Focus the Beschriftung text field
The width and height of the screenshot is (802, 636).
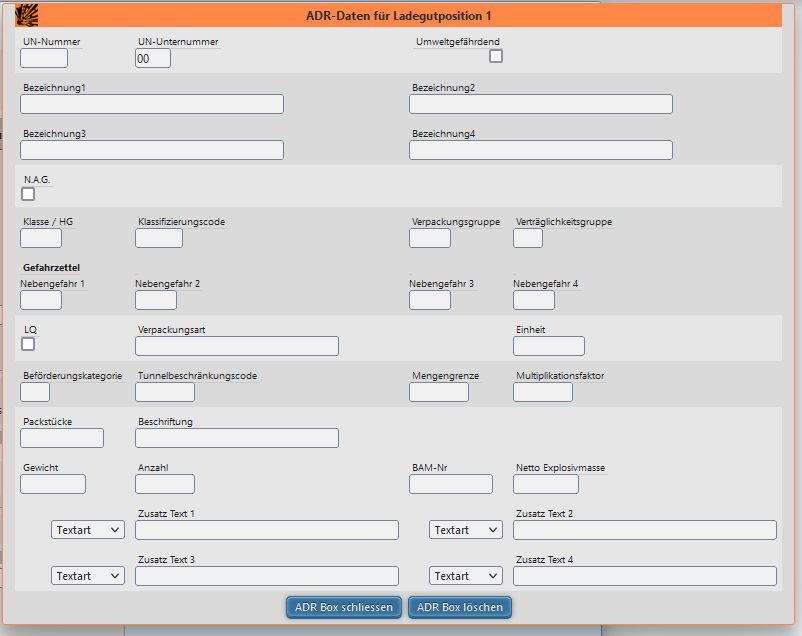coord(237,438)
